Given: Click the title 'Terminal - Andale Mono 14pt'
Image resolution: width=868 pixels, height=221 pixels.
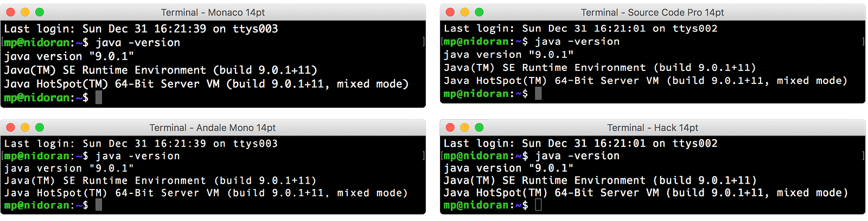Looking at the screenshot, I should pos(213,128).
